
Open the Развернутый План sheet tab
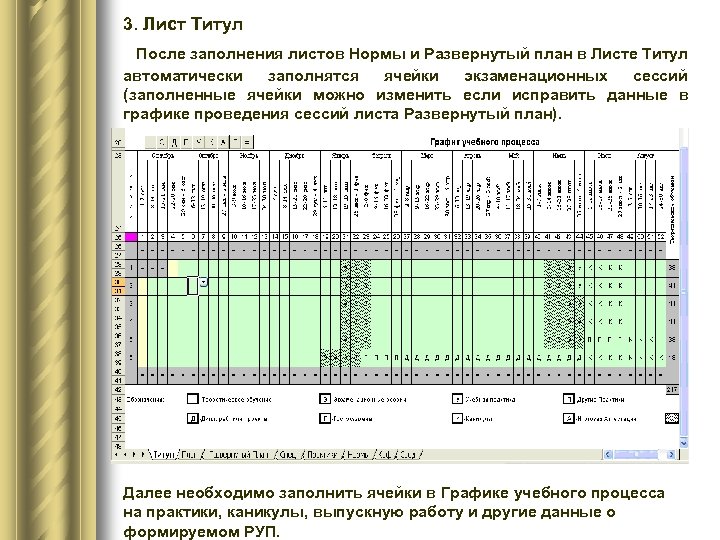tap(238, 455)
